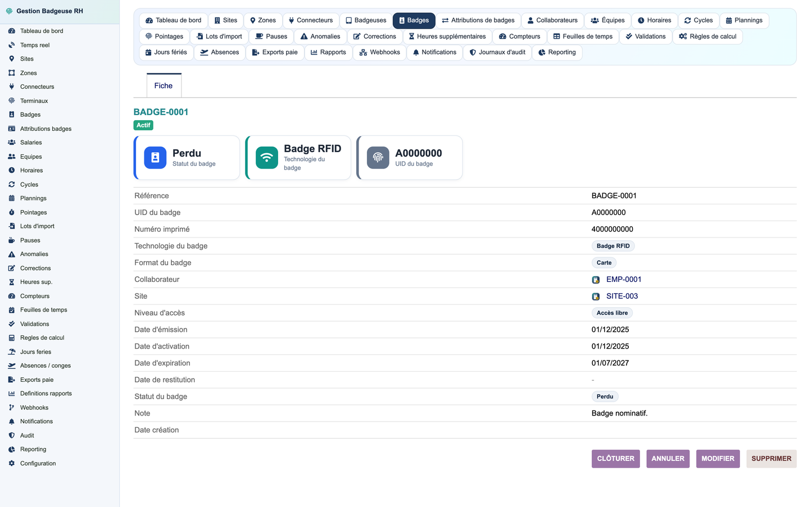The width and height of the screenshot is (812, 507).
Task: Open Terminaux fingerprint entry in sidebar
Action: pyautogui.click(x=34, y=101)
